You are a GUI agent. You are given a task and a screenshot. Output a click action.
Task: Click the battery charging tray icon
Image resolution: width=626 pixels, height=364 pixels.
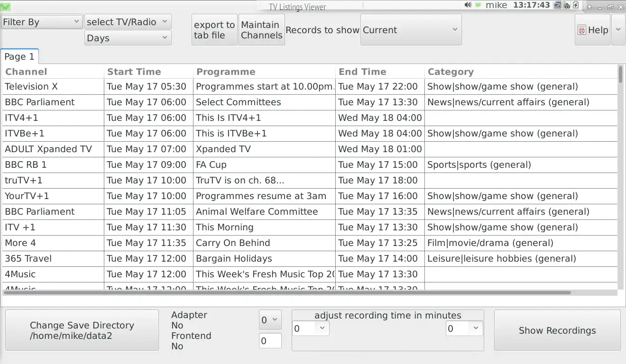coord(576,5)
